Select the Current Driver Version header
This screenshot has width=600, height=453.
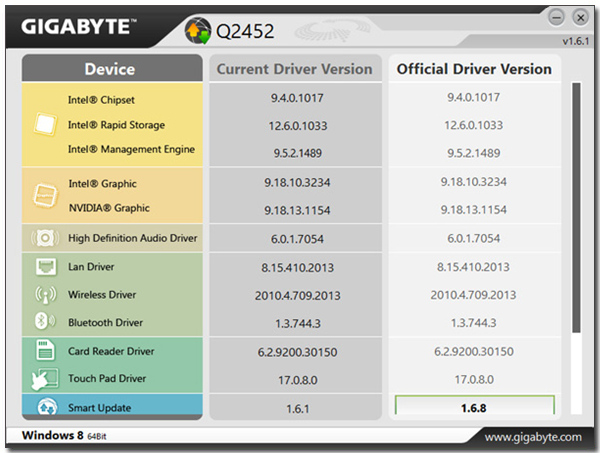tap(295, 68)
